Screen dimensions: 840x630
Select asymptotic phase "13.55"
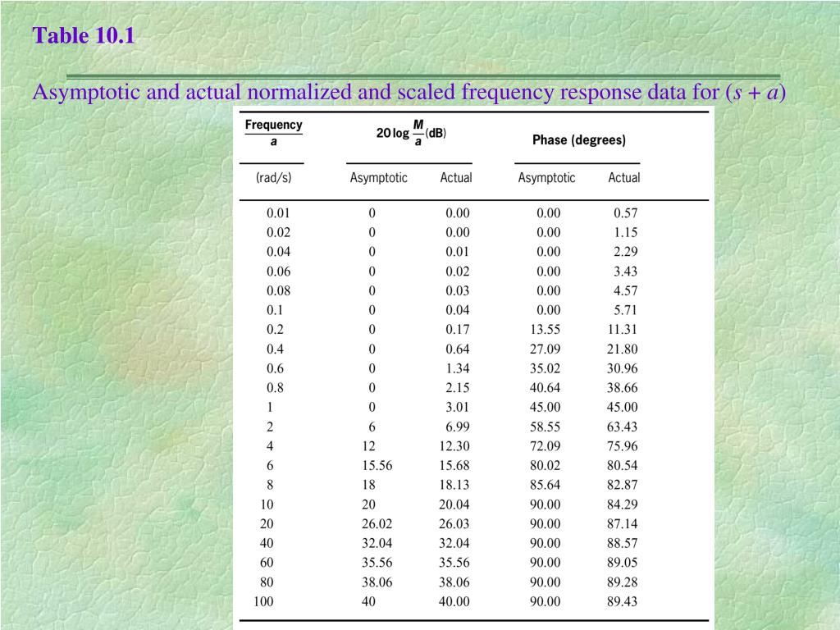pyautogui.click(x=546, y=329)
